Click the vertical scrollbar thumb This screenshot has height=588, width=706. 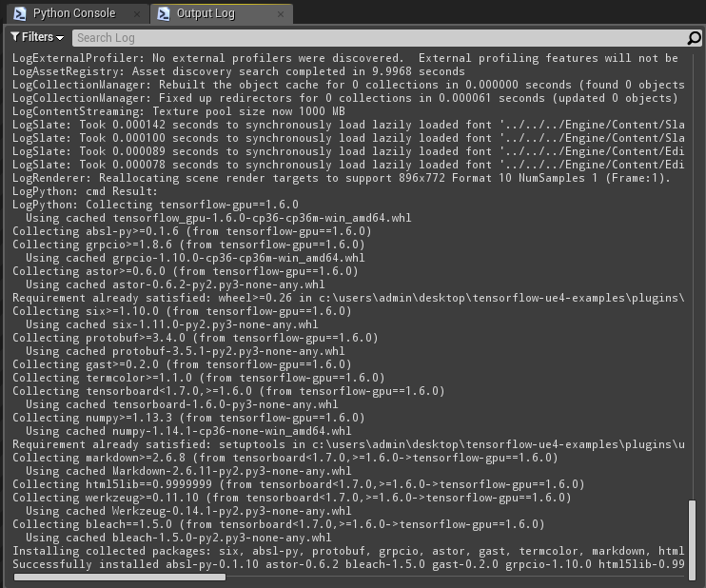pyautogui.click(x=693, y=535)
